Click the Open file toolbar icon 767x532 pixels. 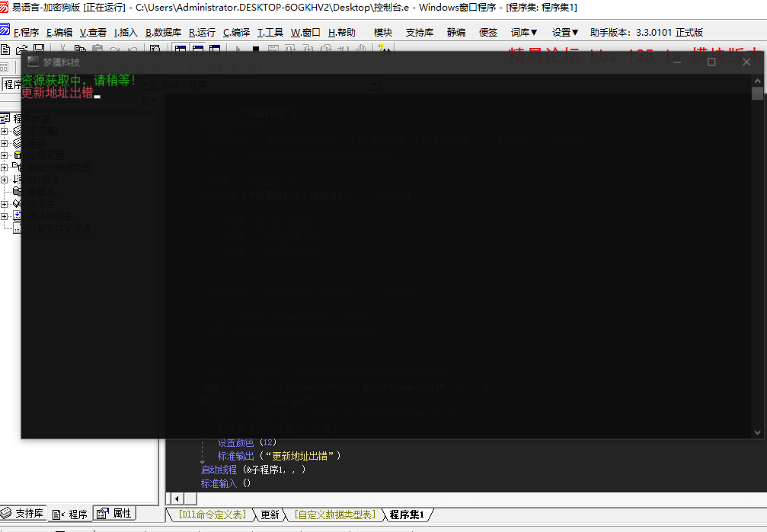(x=21, y=49)
